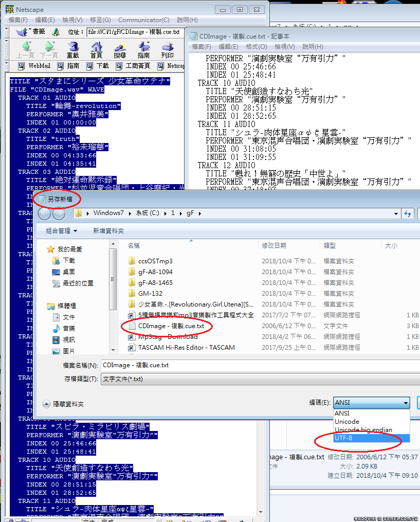Click the Netscape Reload (重載) toolbar icon
The height and width of the screenshot is (522, 420).
(72, 50)
